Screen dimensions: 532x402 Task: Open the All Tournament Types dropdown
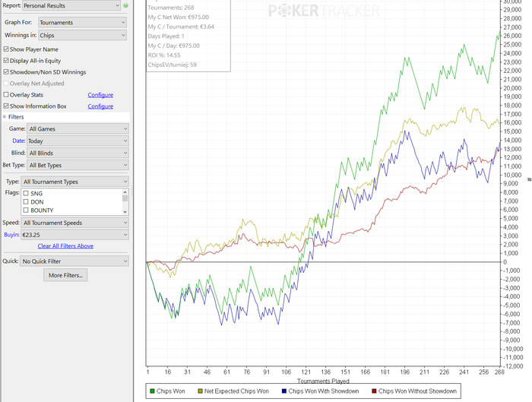74,182
